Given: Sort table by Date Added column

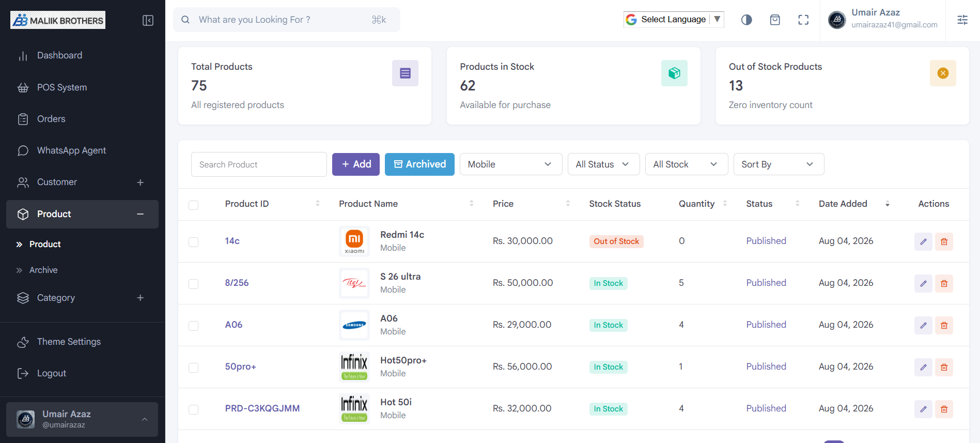Looking at the screenshot, I should [853, 204].
